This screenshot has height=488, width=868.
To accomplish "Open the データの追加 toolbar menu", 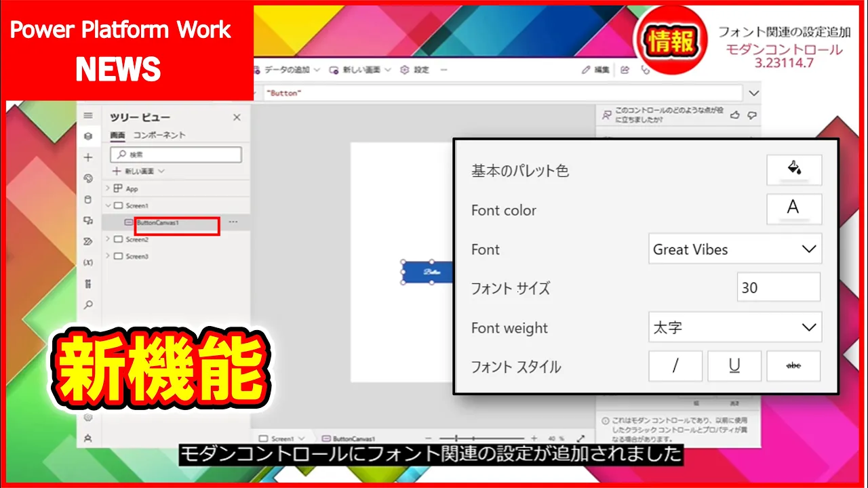I will 288,69.
